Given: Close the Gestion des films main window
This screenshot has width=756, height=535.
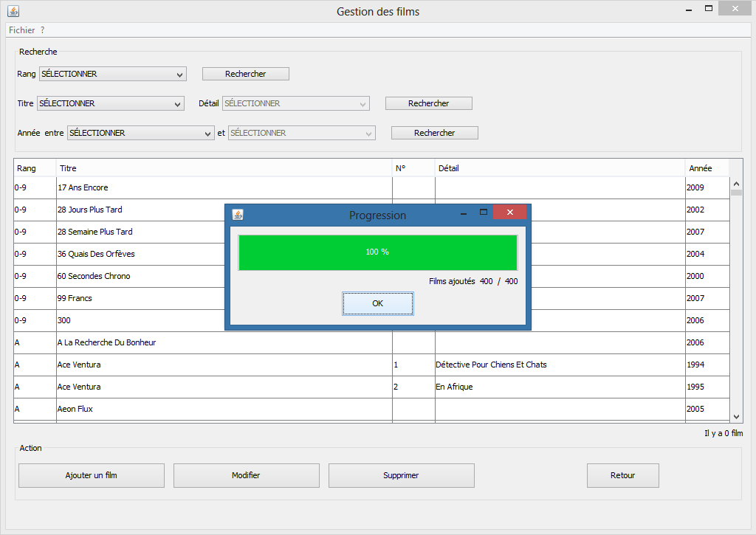Looking at the screenshot, I should coord(735,8).
